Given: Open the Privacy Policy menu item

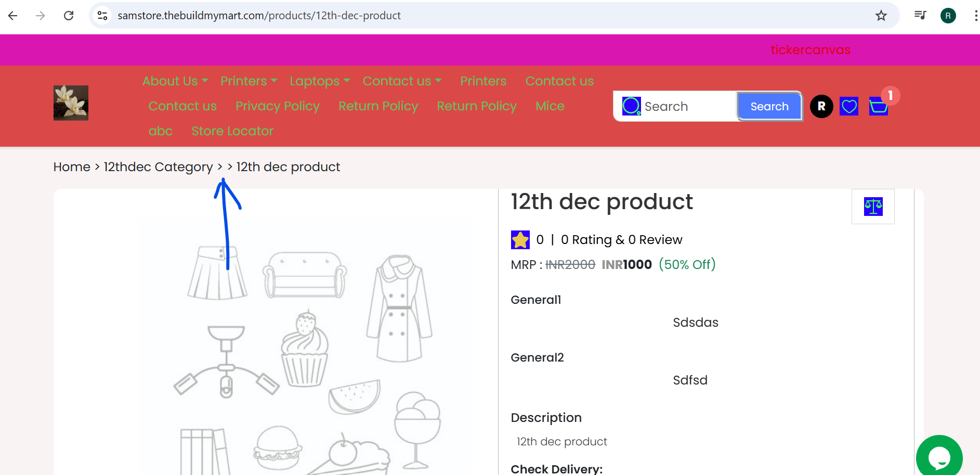Looking at the screenshot, I should [x=278, y=106].
